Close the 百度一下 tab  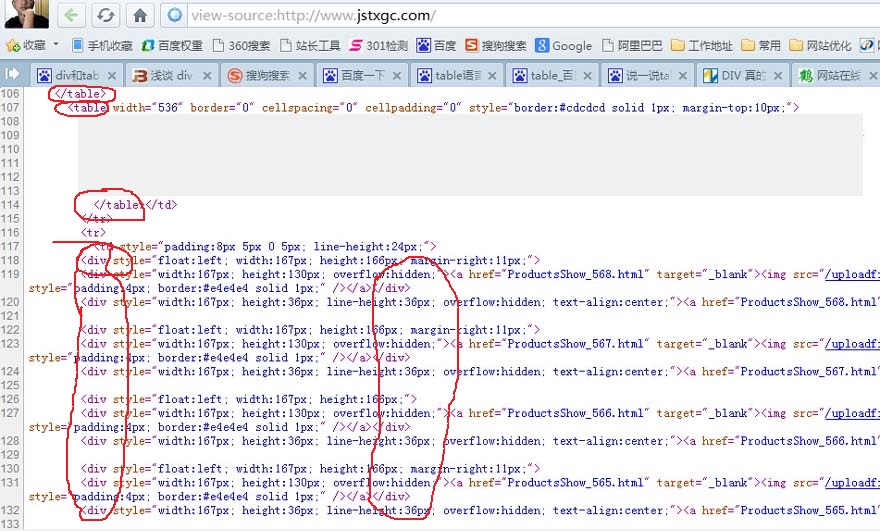(398, 75)
